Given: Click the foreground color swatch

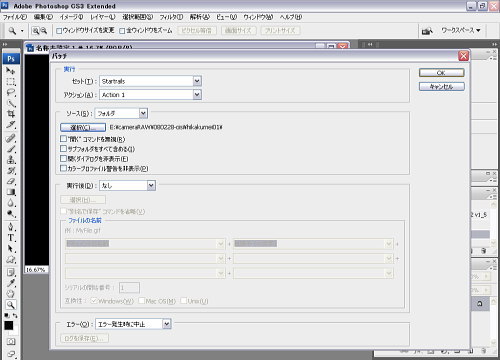Looking at the screenshot, I should point(9,325).
